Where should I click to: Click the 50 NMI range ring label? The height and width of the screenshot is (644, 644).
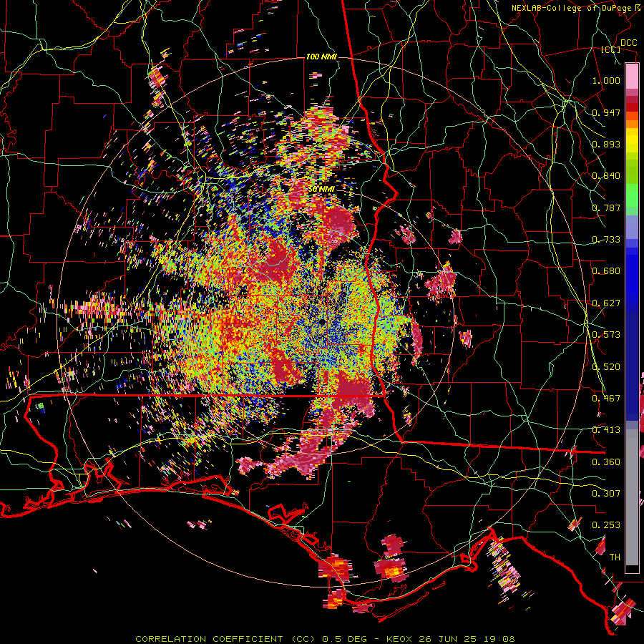pos(321,189)
